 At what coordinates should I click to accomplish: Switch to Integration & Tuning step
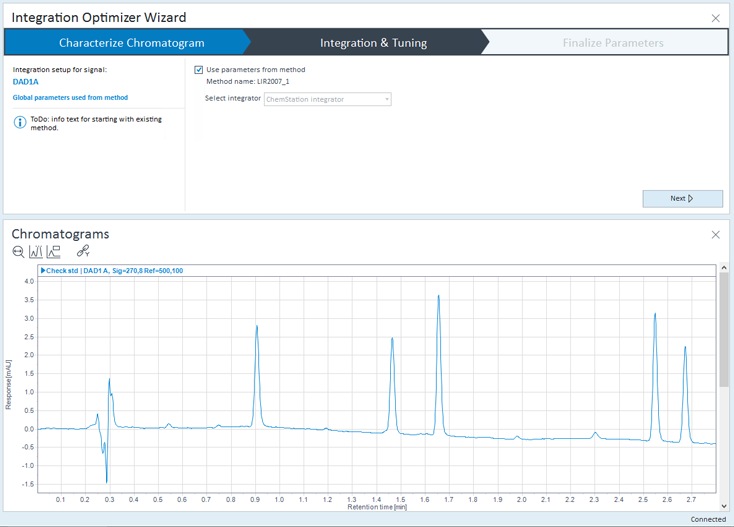point(373,43)
